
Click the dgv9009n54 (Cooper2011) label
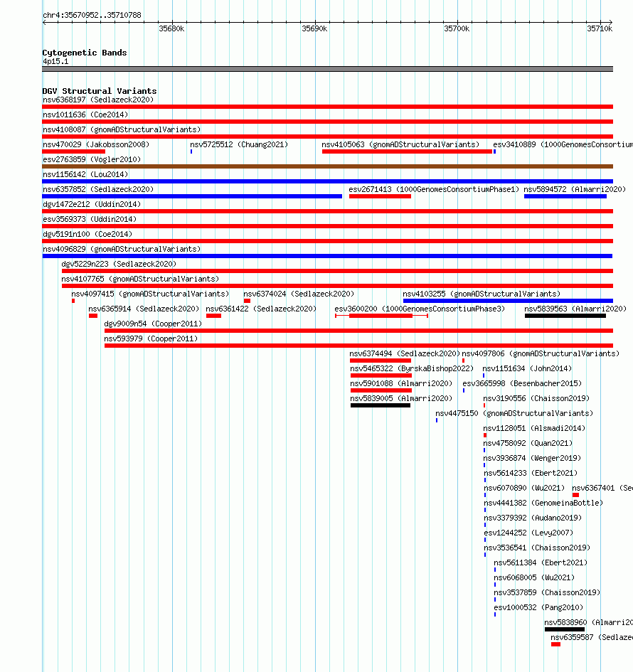[153, 324]
